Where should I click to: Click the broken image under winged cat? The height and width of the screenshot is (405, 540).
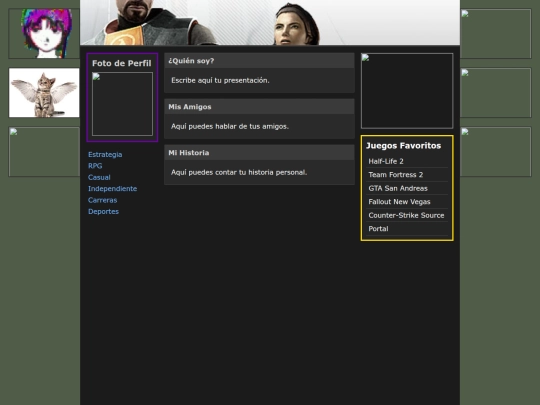point(44,152)
